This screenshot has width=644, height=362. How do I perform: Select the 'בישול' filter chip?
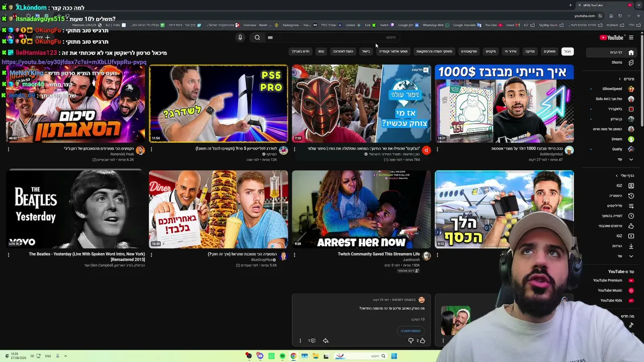(366, 51)
